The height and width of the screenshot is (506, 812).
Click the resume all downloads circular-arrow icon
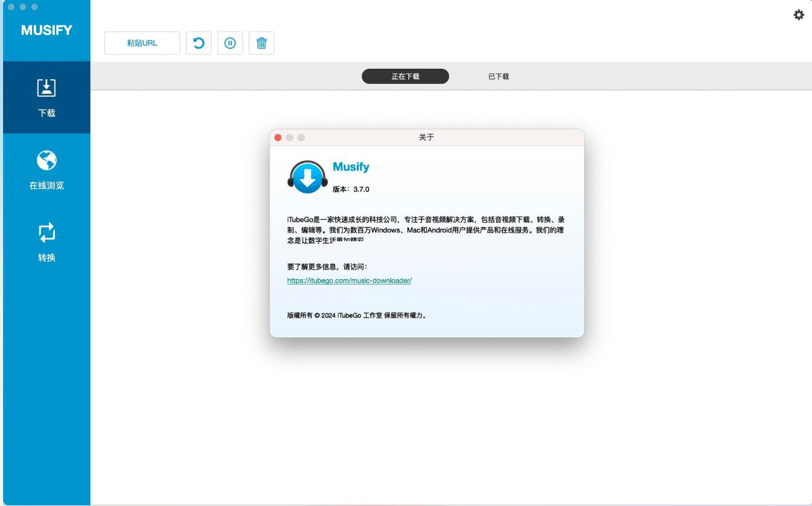pos(199,43)
